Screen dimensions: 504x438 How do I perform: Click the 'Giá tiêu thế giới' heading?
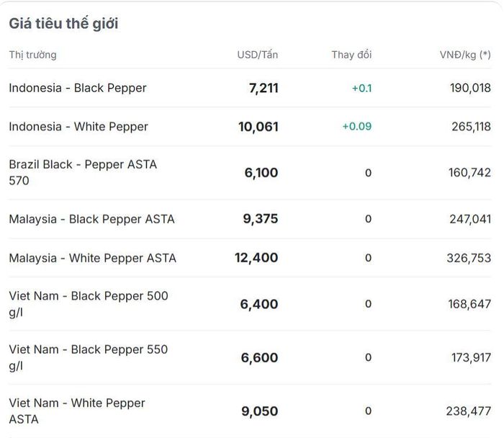click(x=63, y=24)
